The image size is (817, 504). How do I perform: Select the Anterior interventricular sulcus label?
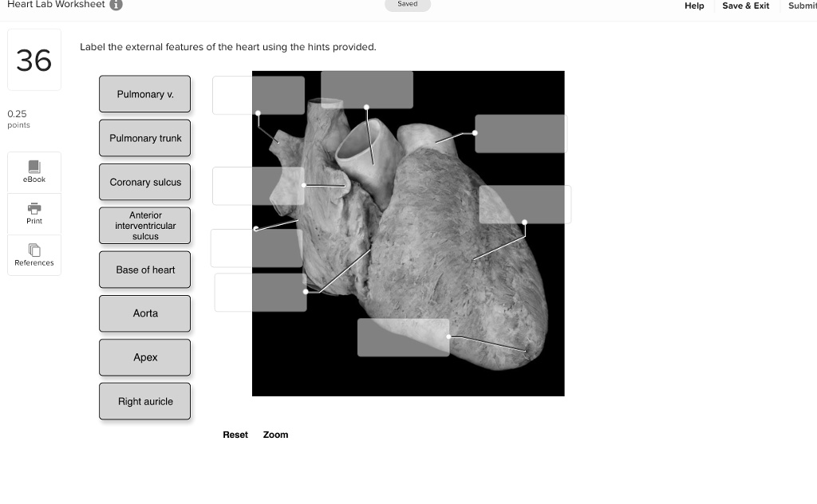pos(144,226)
